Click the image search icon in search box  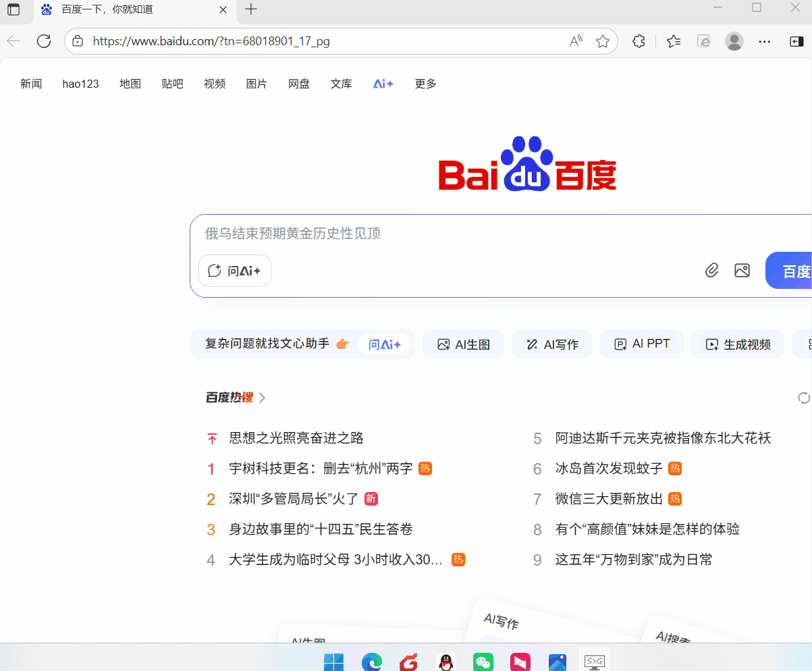click(x=742, y=271)
